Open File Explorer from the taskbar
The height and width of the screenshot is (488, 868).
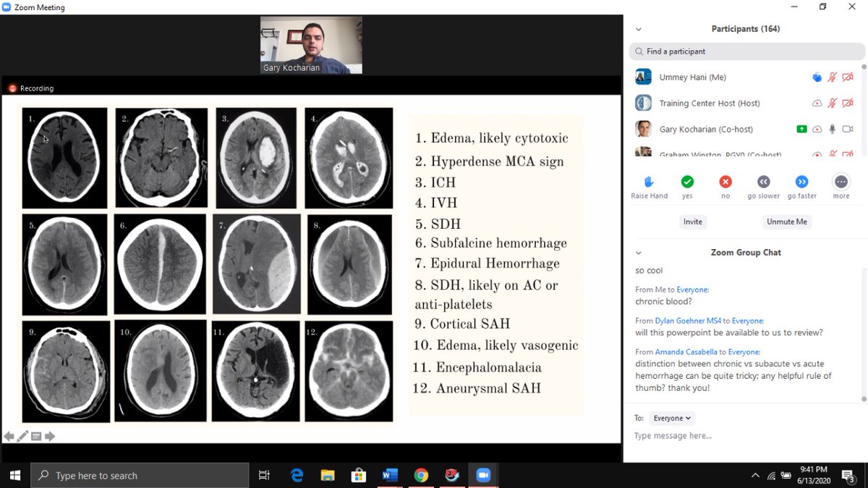pos(328,476)
